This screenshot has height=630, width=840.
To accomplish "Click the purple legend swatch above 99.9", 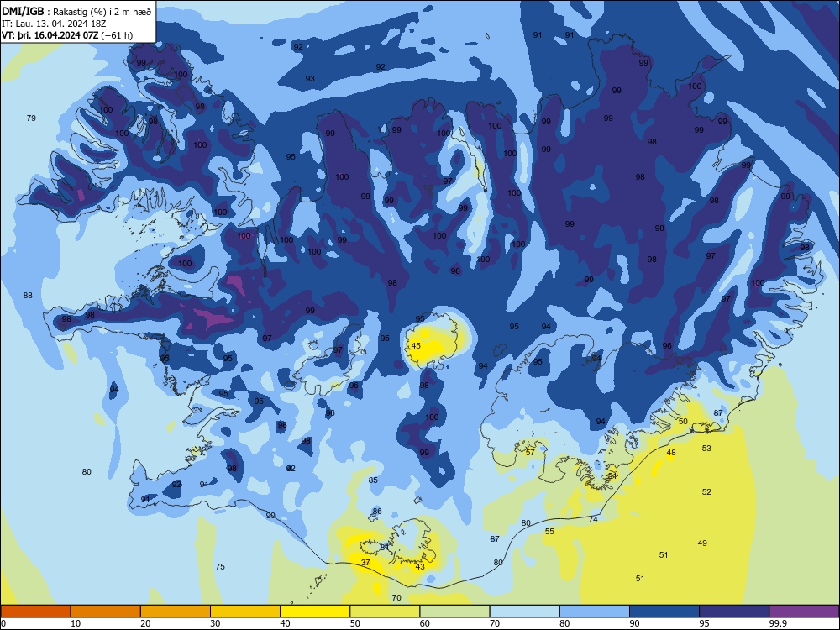I will 804,612.
